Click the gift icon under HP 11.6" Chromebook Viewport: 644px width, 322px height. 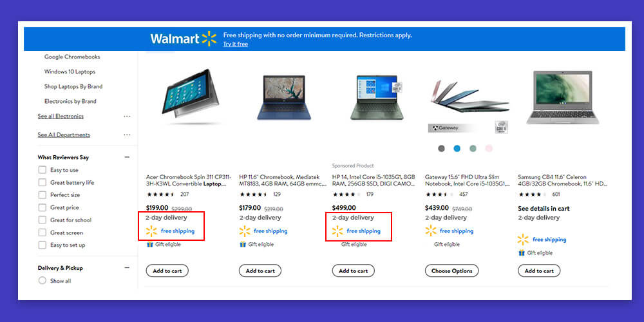[x=243, y=244]
